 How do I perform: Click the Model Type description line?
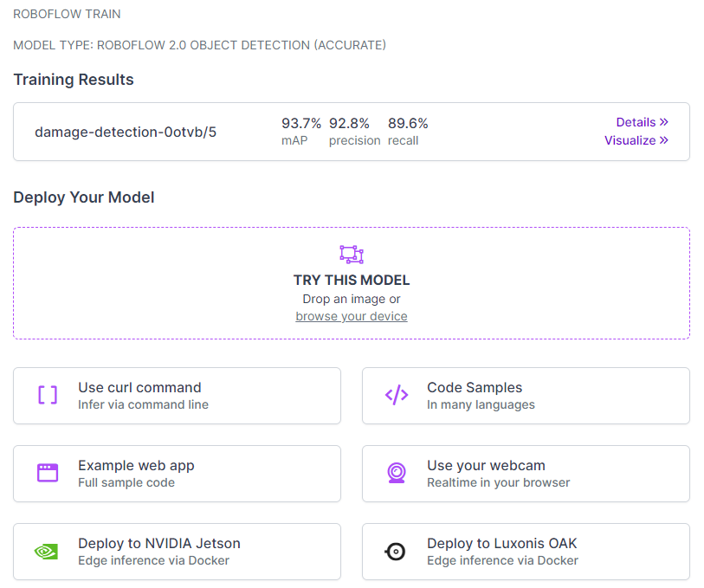200,45
